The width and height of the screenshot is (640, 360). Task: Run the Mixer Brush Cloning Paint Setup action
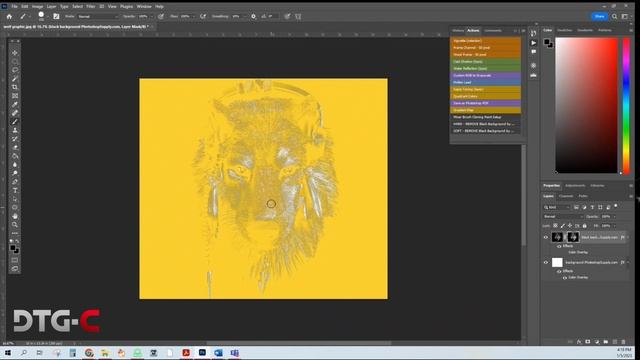[x=485, y=117]
